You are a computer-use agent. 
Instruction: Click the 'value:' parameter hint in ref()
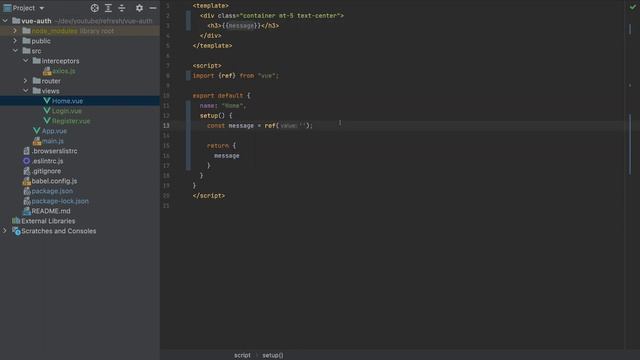tap(289, 126)
